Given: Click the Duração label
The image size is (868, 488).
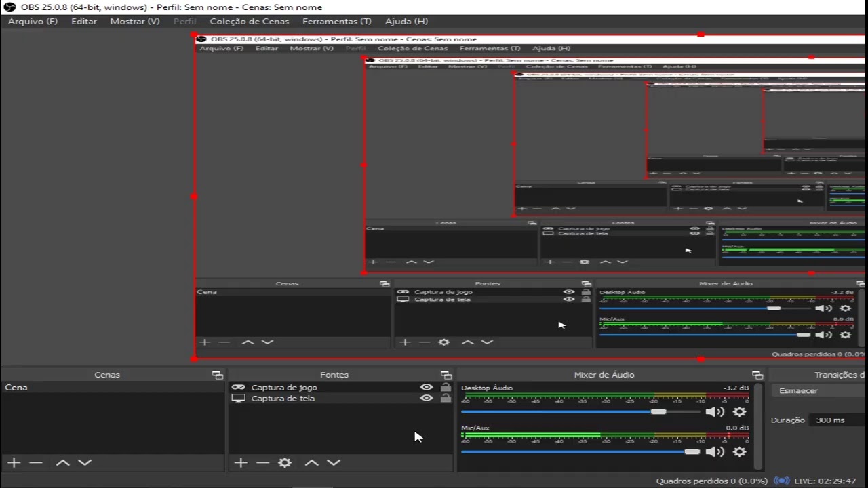Looking at the screenshot, I should click(x=788, y=420).
